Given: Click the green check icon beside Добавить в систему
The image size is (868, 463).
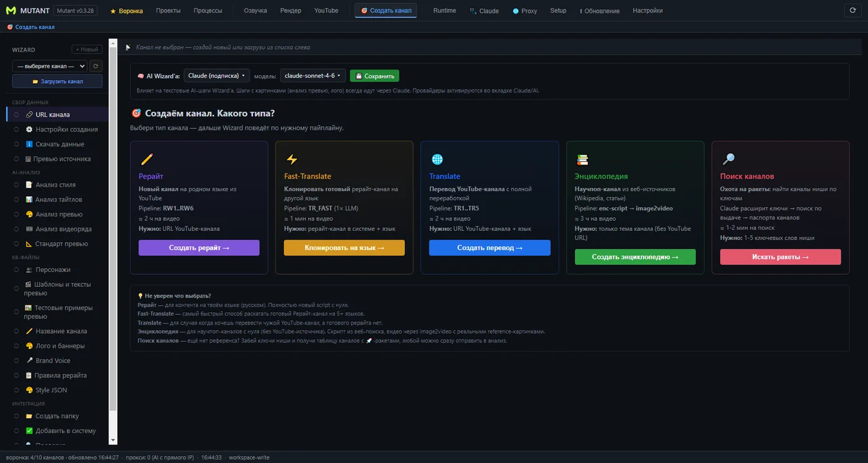Looking at the screenshot, I should tap(29, 431).
